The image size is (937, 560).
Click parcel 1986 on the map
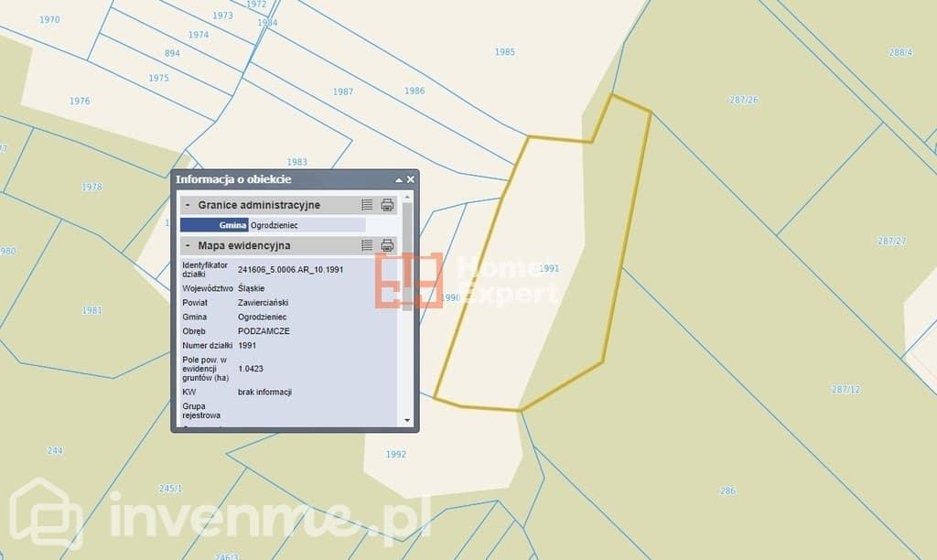pos(415,91)
